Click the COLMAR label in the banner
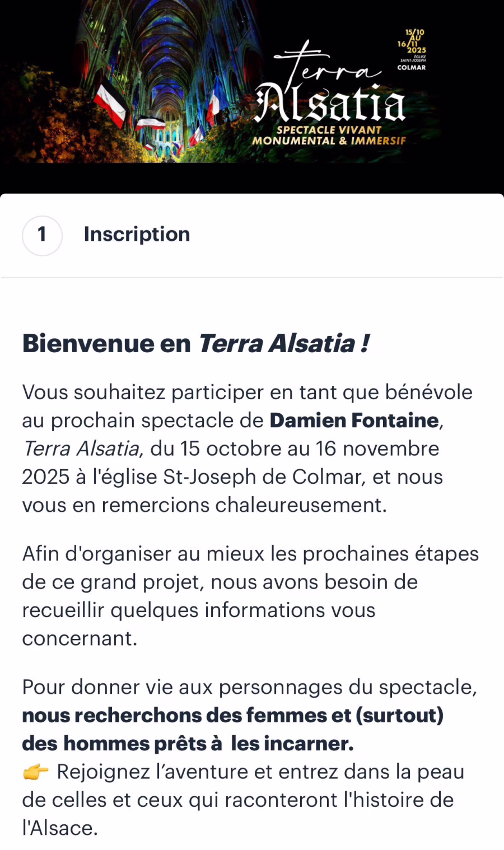 point(412,68)
